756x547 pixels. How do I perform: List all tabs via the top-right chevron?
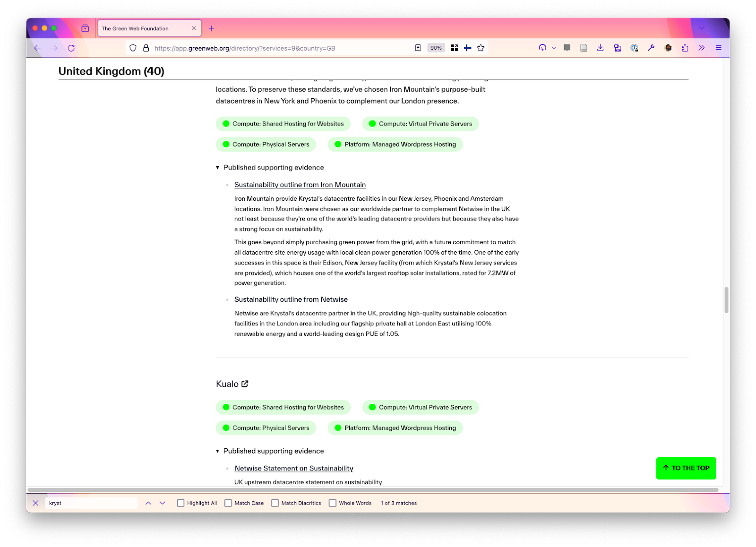(x=702, y=28)
